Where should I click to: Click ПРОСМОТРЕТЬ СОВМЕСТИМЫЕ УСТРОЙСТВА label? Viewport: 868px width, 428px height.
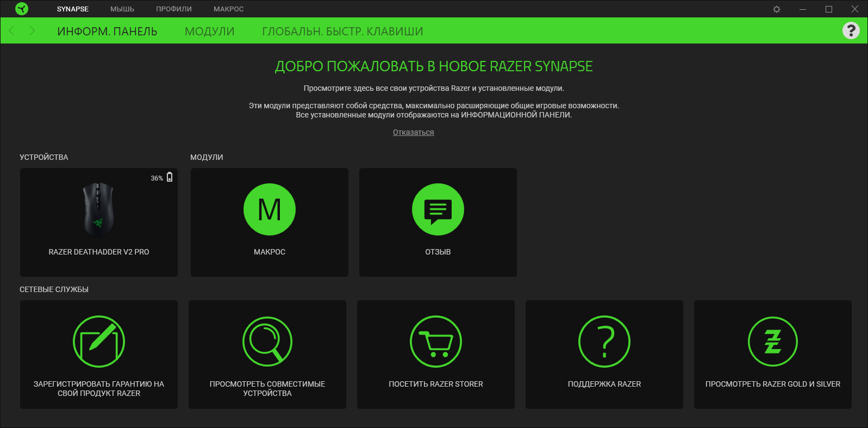pyautogui.click(x=267, y=388)
